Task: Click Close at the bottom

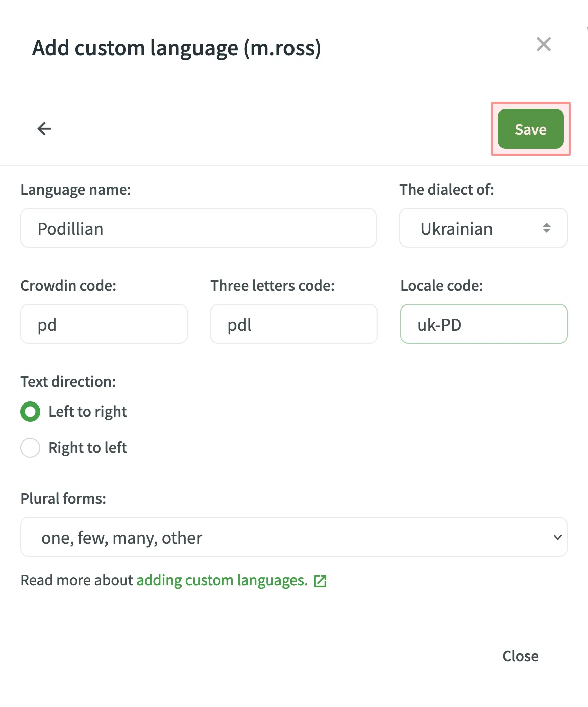Action: [520, 656]
